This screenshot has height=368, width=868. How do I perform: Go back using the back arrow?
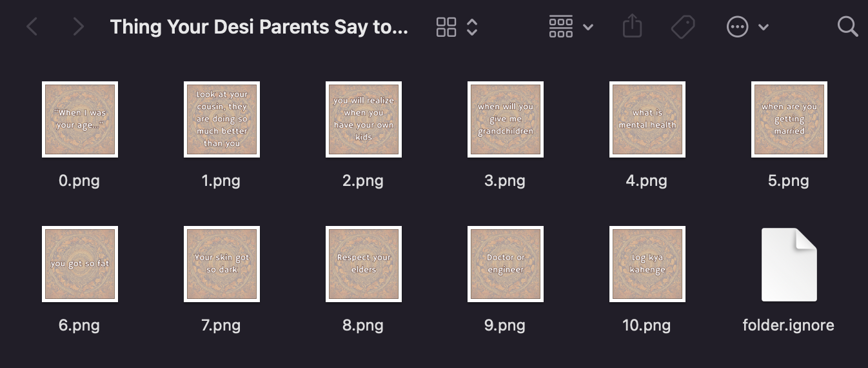click(x=32, y=26)
